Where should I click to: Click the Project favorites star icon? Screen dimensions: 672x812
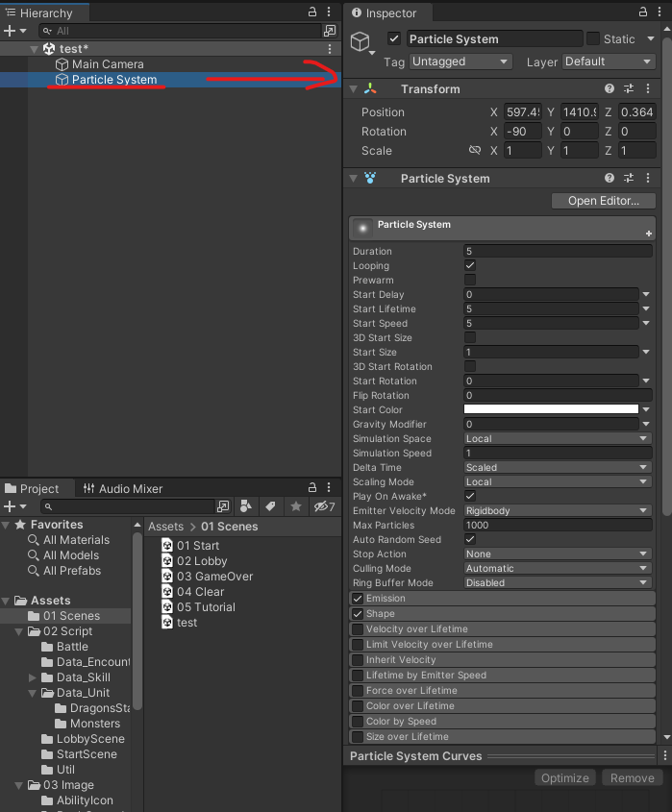pos(296,506)
